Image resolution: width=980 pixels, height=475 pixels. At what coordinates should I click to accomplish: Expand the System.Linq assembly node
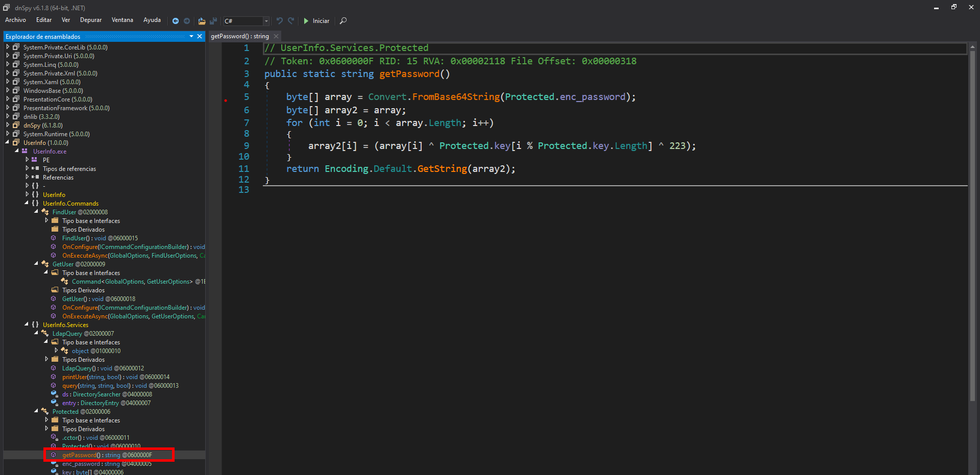pyautogui.click(x=8, y=65)
